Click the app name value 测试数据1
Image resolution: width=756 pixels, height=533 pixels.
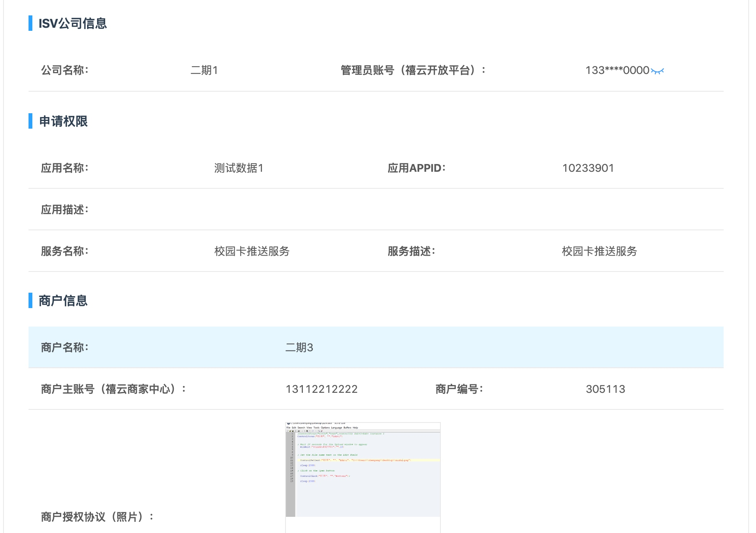pyautogui.click(x=239, y=168)
